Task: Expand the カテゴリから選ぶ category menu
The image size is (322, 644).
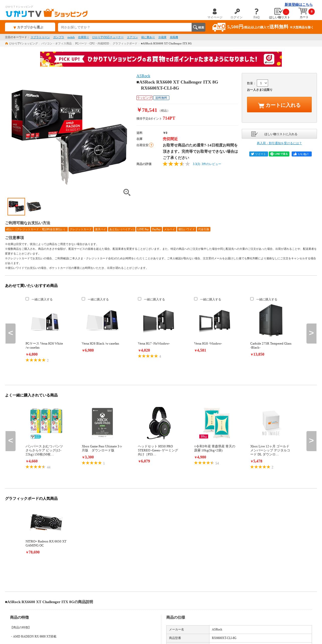Action: (30, 27)
